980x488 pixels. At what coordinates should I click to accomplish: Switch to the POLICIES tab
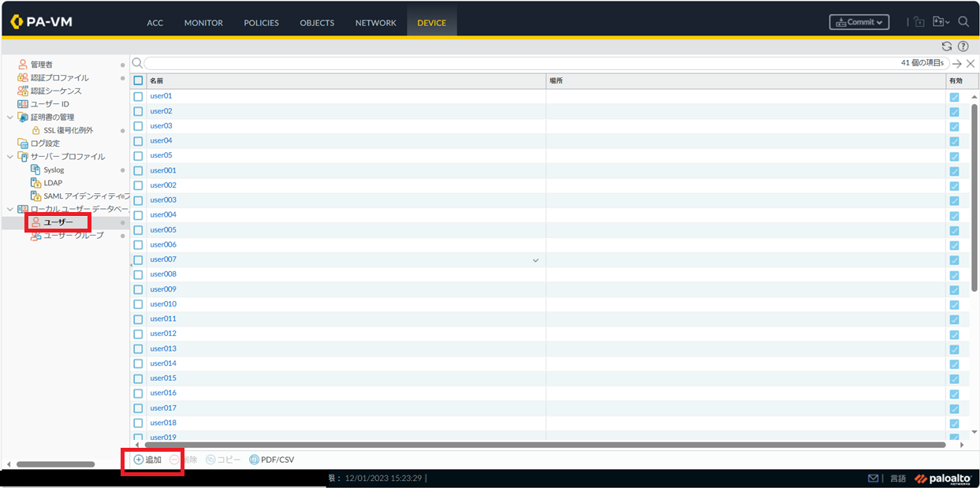coord(261,23)
